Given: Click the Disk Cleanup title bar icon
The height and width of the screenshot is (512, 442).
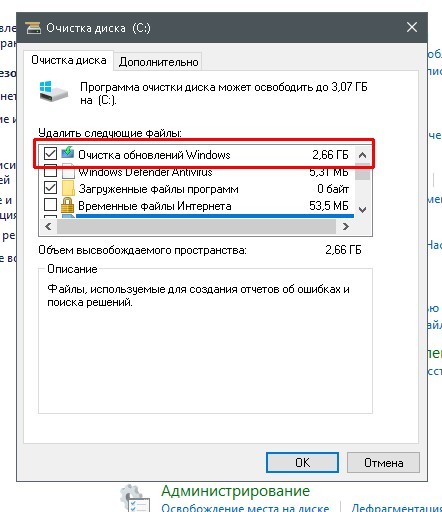Looking at the screenshot, I should pyautogui.click(x=33, y=28).
